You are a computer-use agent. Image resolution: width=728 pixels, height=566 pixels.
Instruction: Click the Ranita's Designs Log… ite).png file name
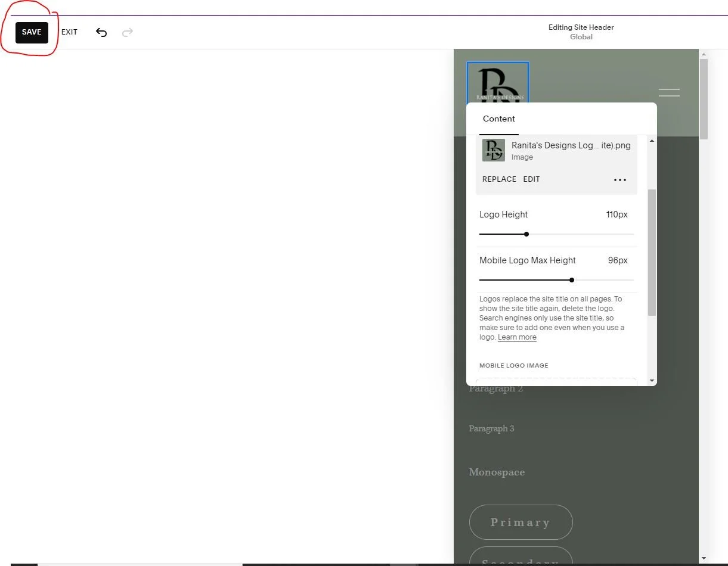571,145
